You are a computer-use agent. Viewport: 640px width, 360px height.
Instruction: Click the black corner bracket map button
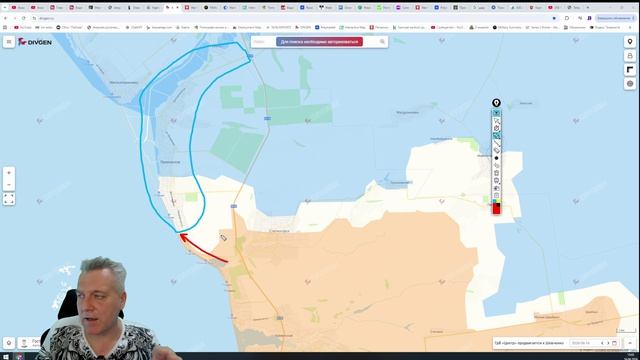630,70
